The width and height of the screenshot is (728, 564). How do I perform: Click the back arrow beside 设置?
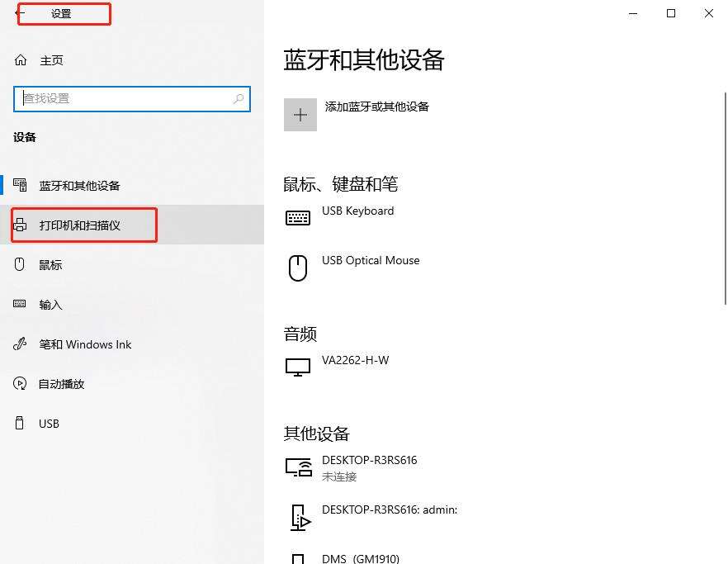point(20,13)
